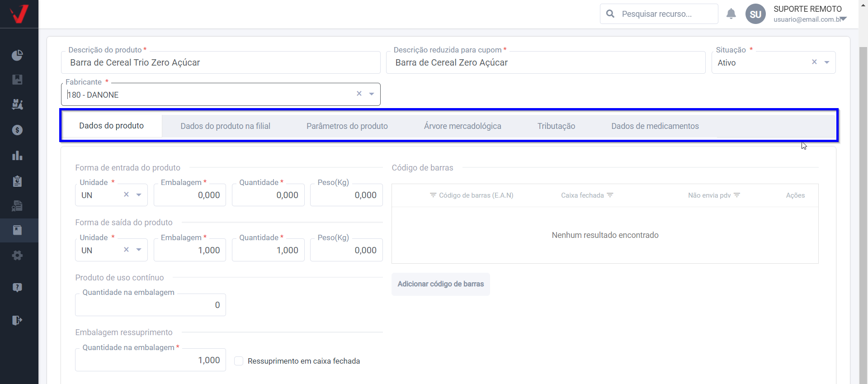Click the Ações column header
Screen dimensions: 868x384
(795, 195)
